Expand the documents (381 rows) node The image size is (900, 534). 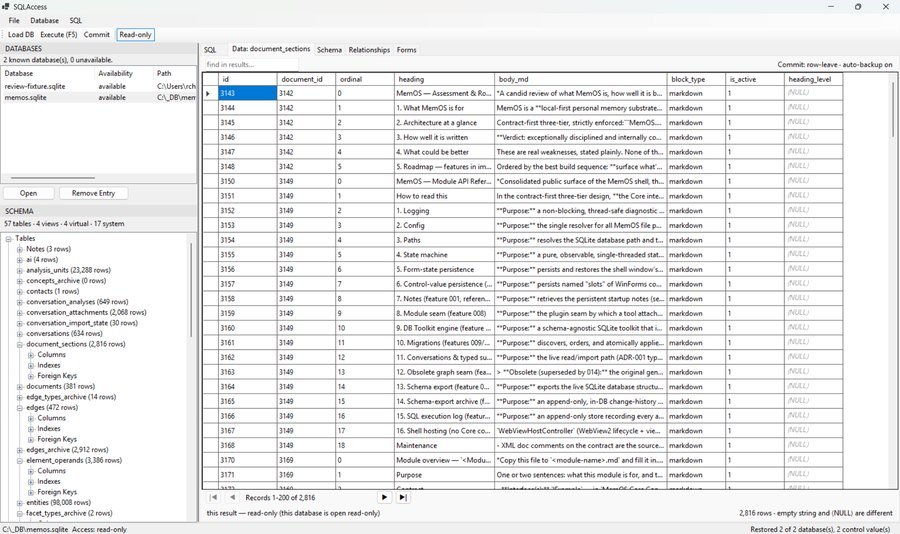20,386
